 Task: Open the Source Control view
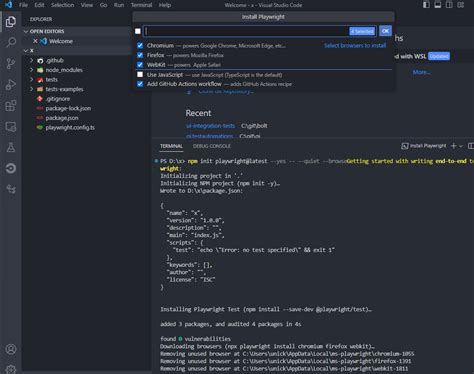tap(11, 63)
